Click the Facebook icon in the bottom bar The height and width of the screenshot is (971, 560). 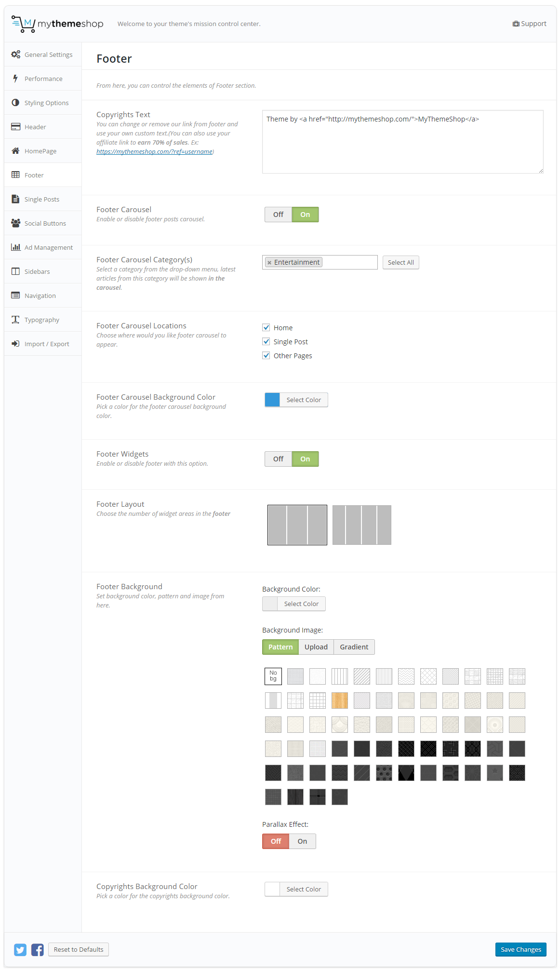(x=38, y=949)
